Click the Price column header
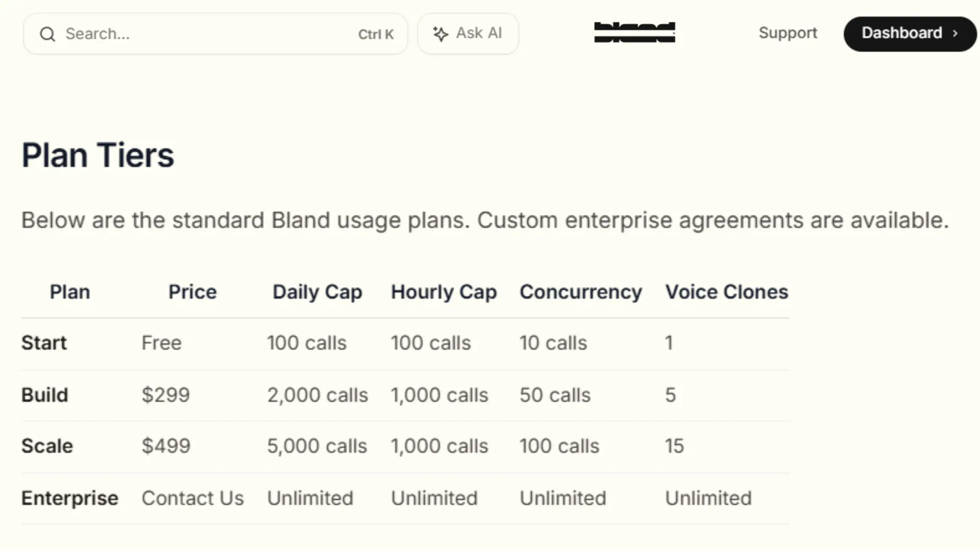 193,292
